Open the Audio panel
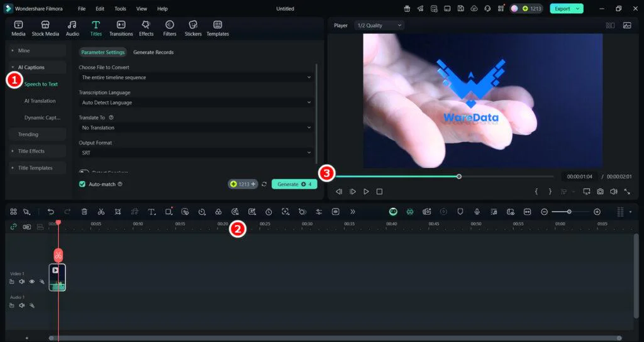Image resolution: width=644 pixels, height=342 pixels. [x=72, y=28]
